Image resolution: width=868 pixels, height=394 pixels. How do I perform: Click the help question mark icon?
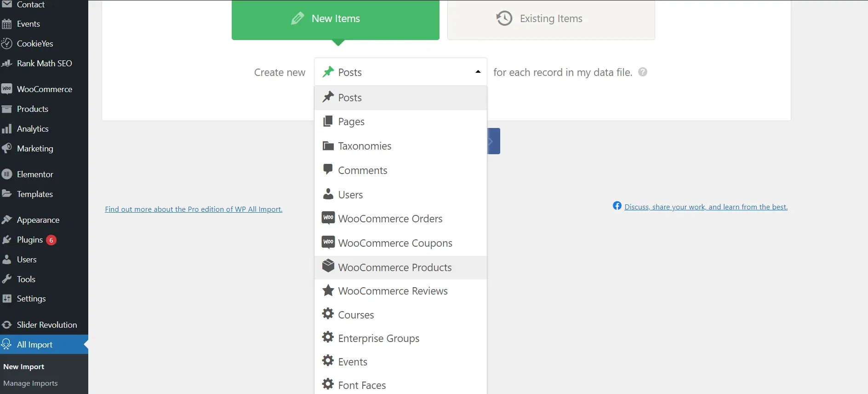pos(643,72)
